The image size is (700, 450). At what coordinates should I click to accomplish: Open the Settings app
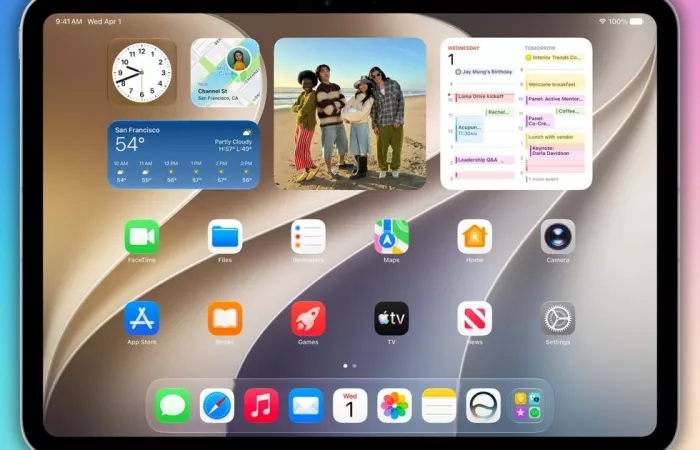tap(558, 319)
